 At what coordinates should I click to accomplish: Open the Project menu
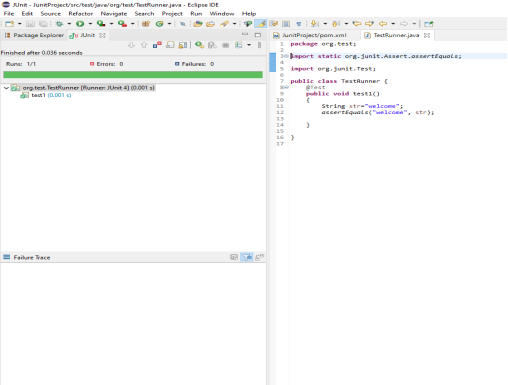(172, 14)
